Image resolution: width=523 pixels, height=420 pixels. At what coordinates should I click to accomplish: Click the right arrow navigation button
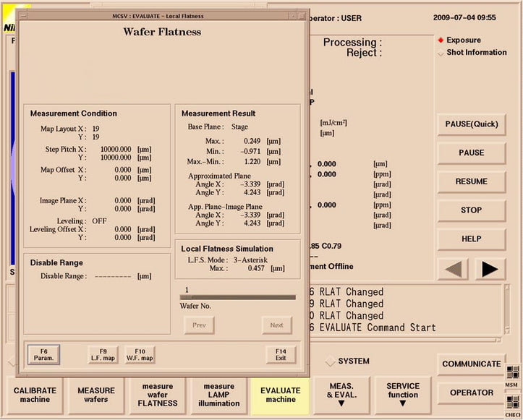[490, 269]
